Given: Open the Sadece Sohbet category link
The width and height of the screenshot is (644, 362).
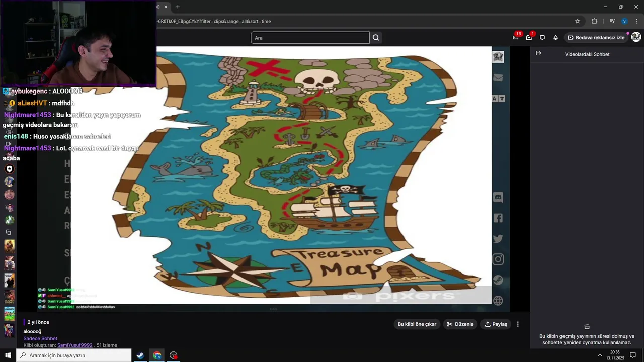Looking at the screenshot, I should [x=40, y=339].
